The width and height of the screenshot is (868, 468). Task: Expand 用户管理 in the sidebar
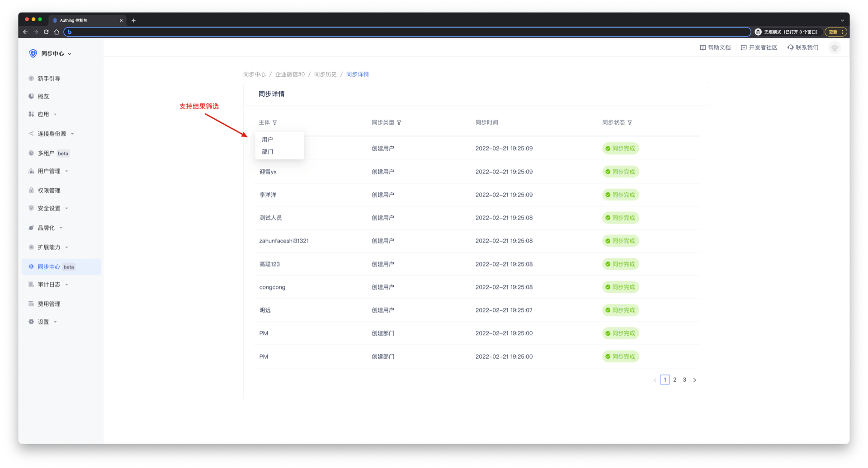click(49, 171)
